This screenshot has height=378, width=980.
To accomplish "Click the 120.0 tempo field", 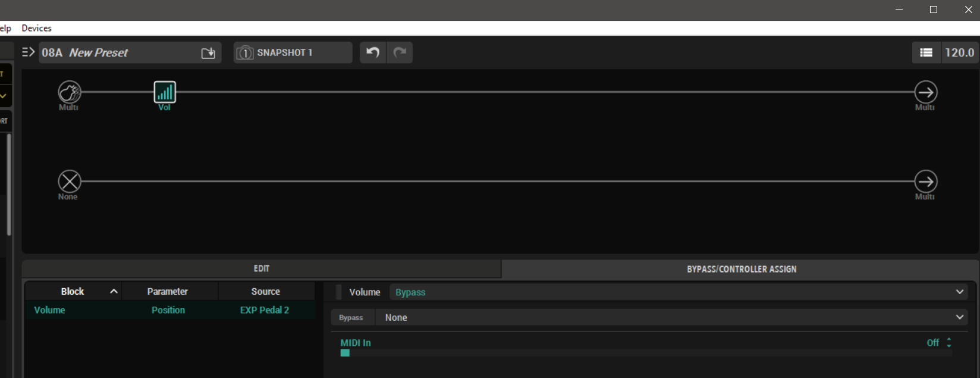I will (959, 52).
